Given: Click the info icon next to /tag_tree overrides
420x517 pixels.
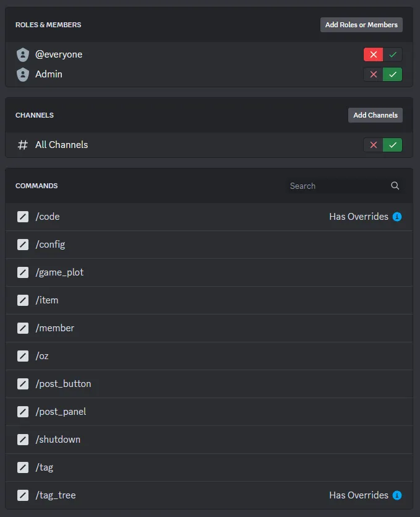Looking at the screenshot, I should [397, 495].
